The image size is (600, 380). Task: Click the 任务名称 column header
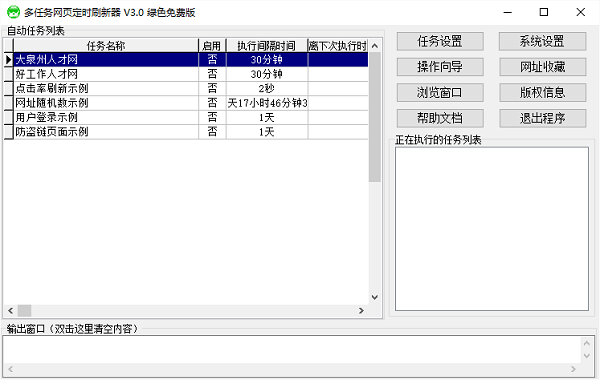(106, 46)
